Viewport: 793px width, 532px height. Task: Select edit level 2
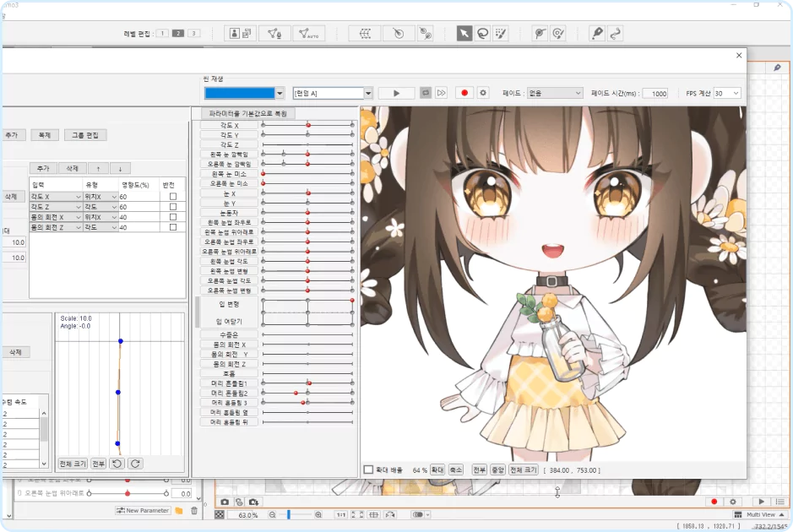pos(177,34)
